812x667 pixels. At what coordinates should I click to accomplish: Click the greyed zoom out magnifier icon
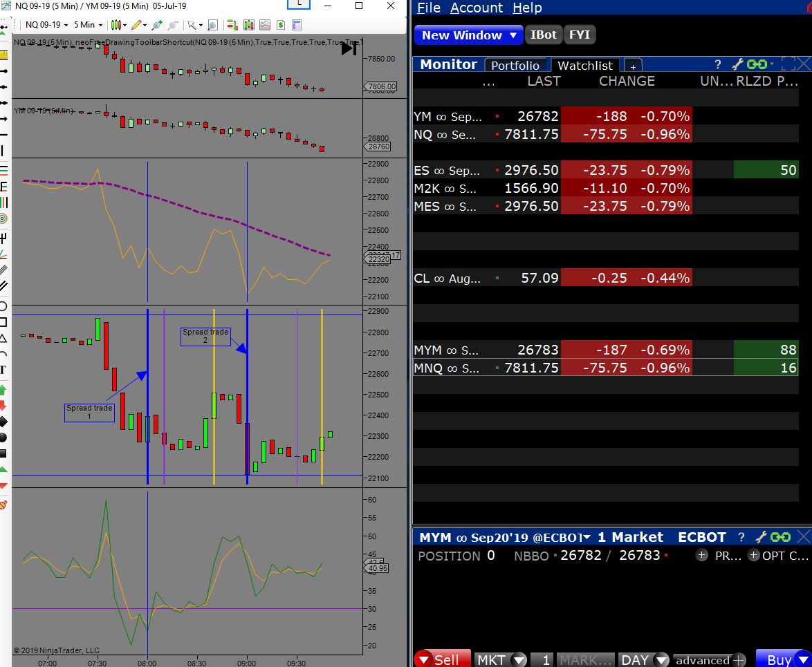[x=173, y=25]
